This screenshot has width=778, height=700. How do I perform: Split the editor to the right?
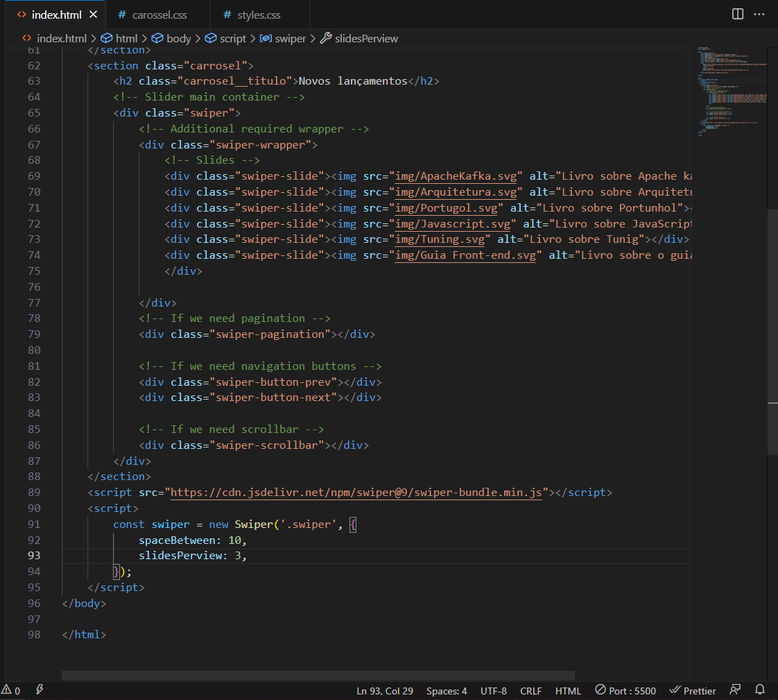(x=737, y=14)
